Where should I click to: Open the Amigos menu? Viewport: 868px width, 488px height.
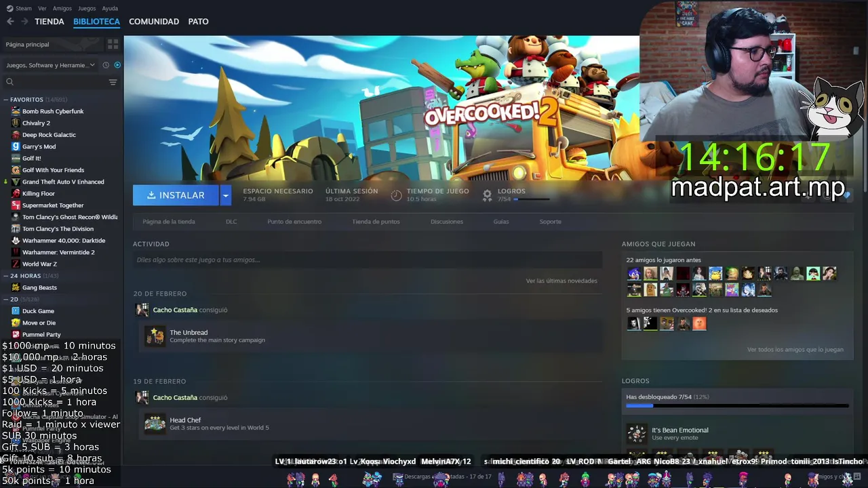[62, 8]
